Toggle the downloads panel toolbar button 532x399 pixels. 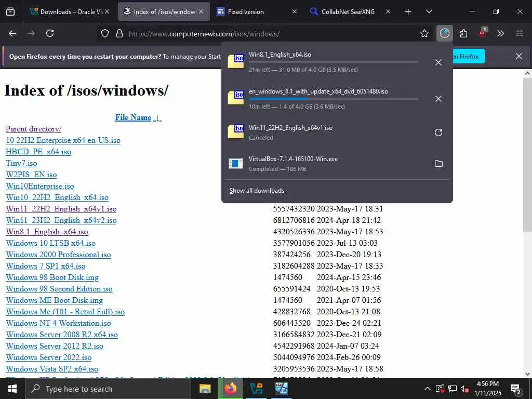tap(445, 33)
